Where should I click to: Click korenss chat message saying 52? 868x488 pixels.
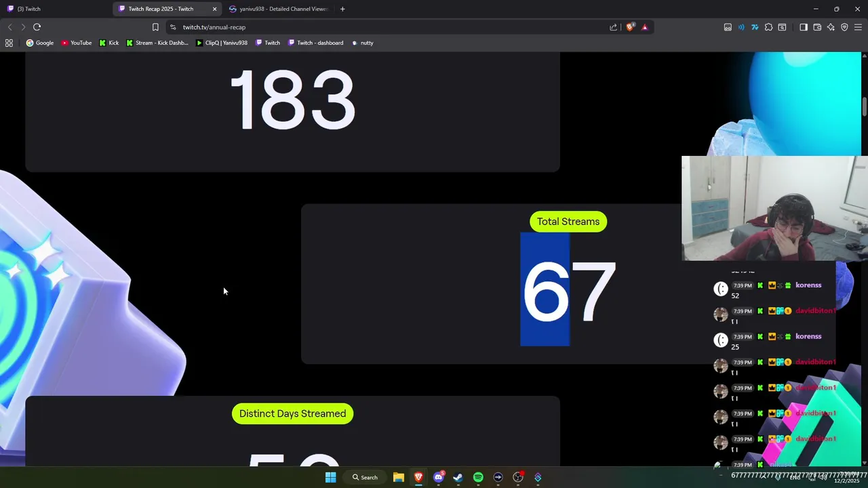click(735, 296)
